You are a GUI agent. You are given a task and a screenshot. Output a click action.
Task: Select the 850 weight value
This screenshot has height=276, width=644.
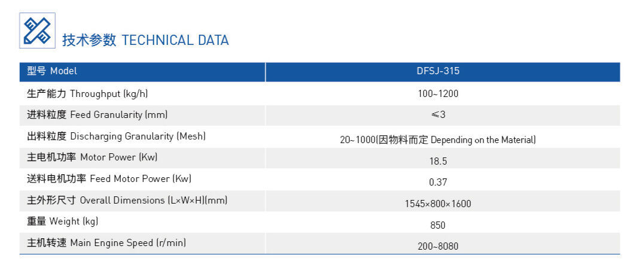coord(438,225)
